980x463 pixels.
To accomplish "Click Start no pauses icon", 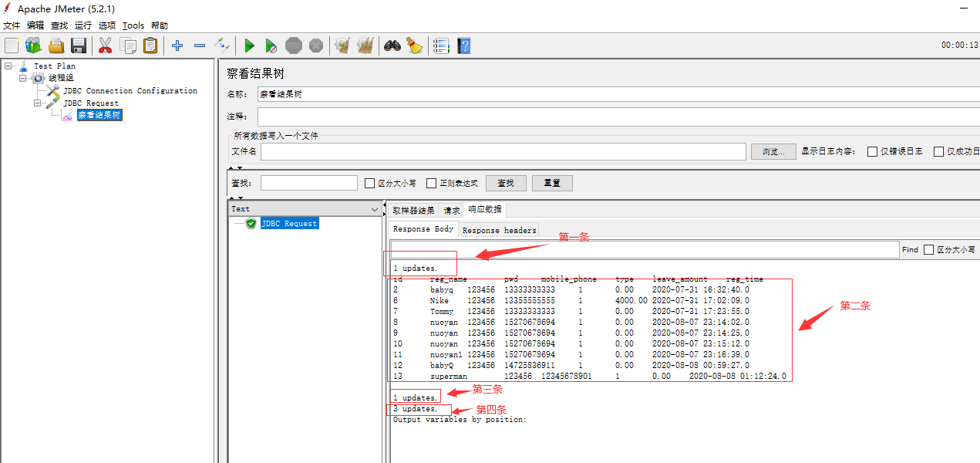I will [x=271, y=46].
